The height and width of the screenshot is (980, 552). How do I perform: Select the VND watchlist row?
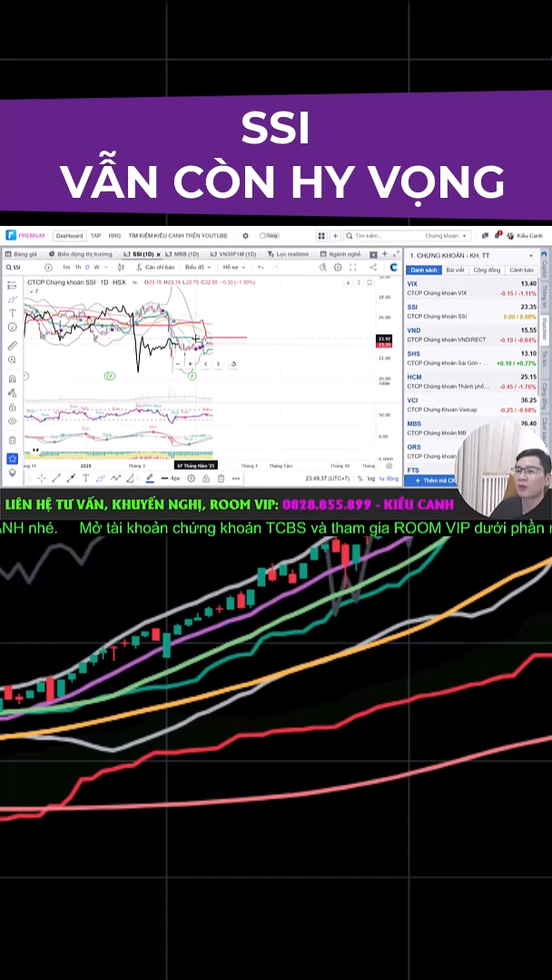point(472,335)
